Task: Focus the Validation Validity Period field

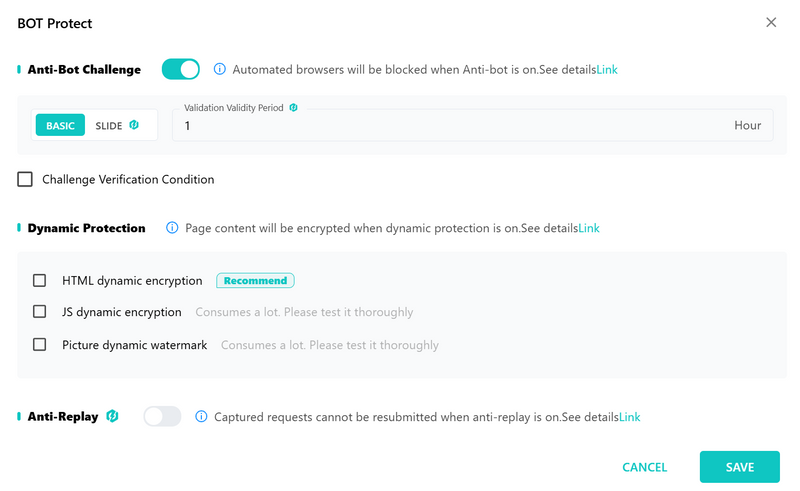Action: click(x=472, y=125)
